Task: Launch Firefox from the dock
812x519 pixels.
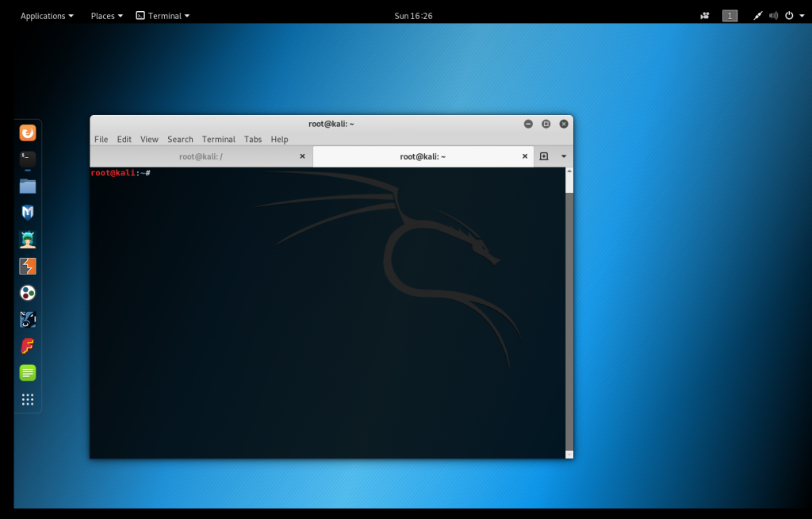Action: click(x=28, y=133)
